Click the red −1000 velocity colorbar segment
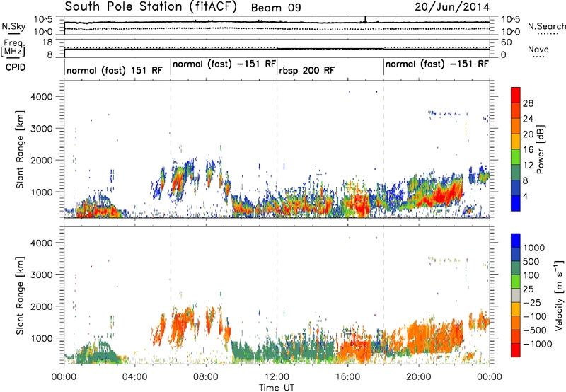Image resolution: width=566 pixels, height=392 pixels. pos(516,350)
